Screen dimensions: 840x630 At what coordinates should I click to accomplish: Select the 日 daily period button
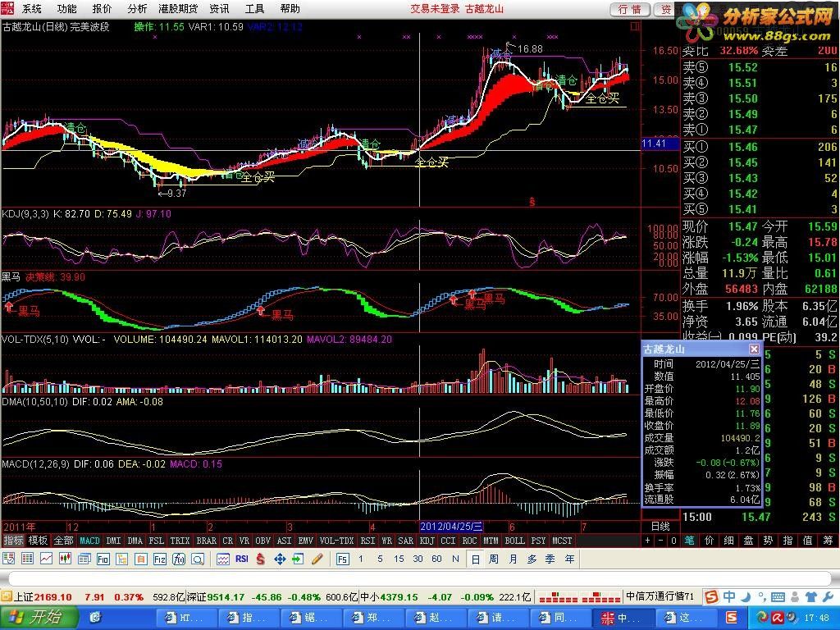pos(475,559)
